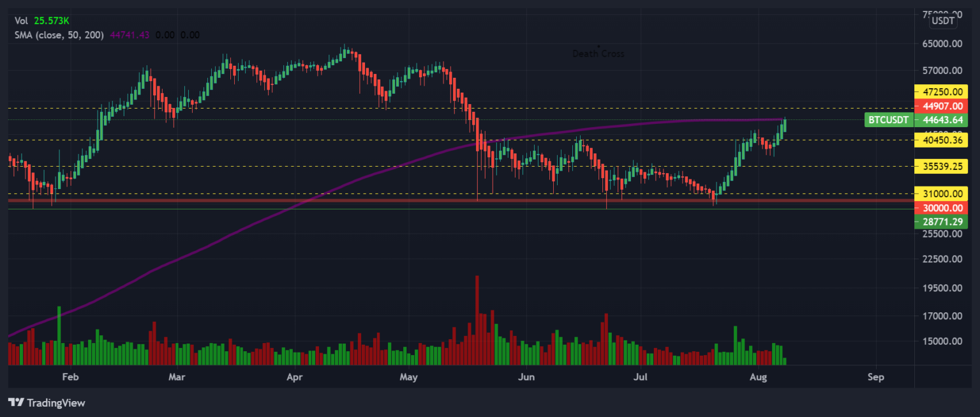Click the purple SMA value 44741.43
This screenshot has height=417, width=980.
(130, 35)
